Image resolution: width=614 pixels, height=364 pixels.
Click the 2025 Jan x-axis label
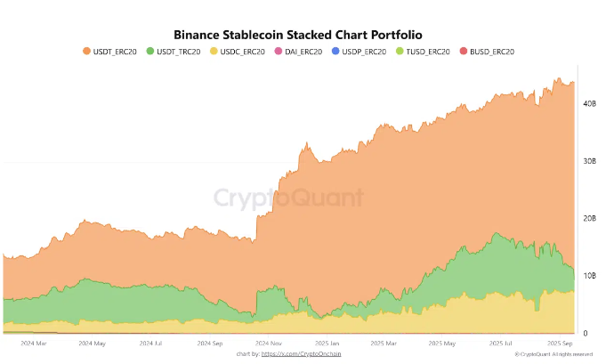pyautogui.click(x=326, y=342)
